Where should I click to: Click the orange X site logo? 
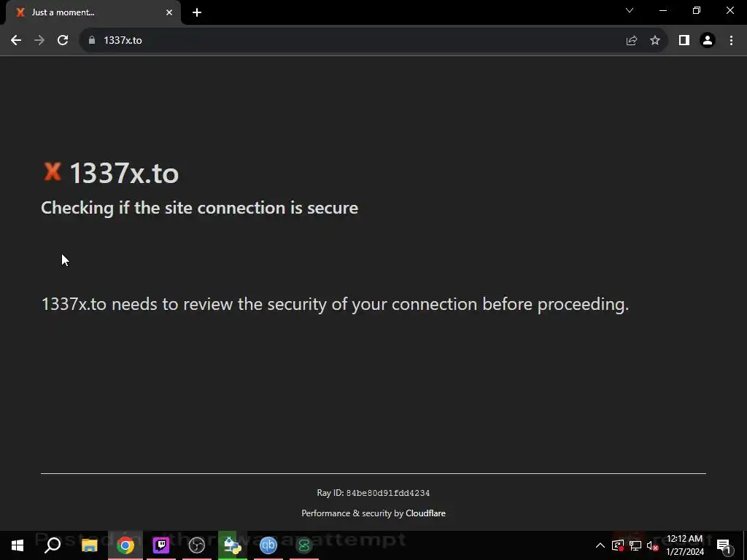pyautogui.click(x=53, y=171)
